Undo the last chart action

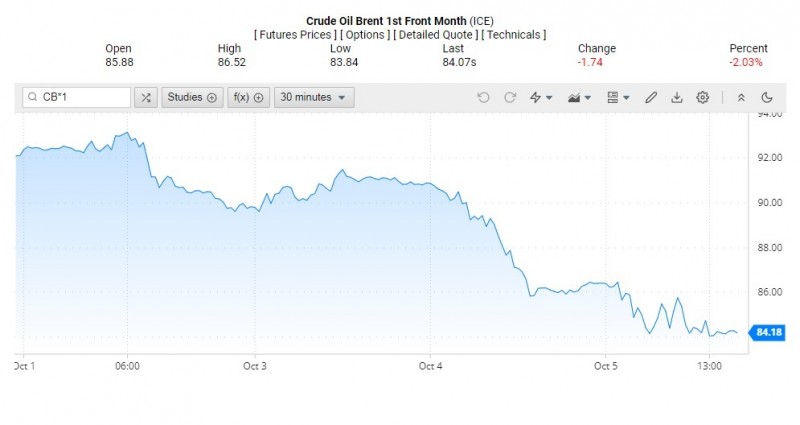(484, 97)
